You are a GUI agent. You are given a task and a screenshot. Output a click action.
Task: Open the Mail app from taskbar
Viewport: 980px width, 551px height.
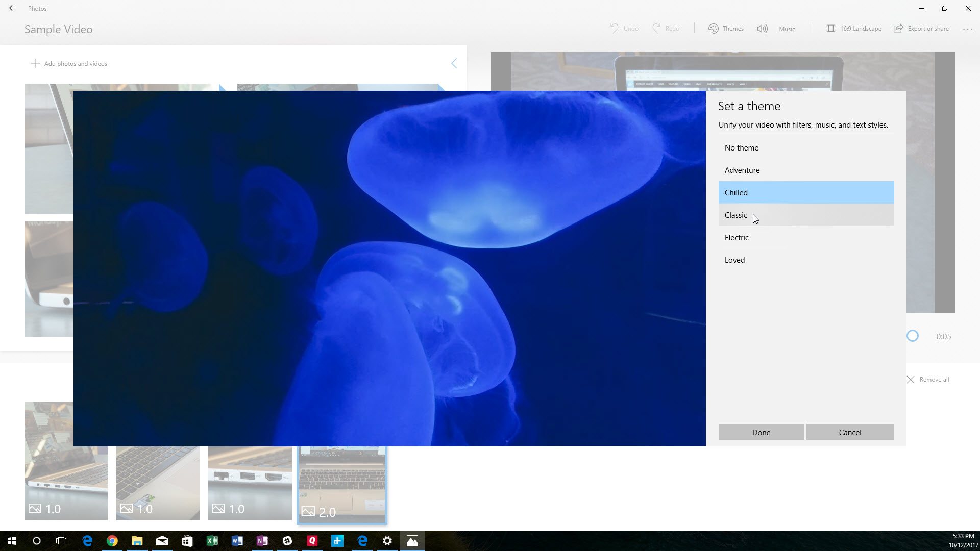tap(162, 541)
